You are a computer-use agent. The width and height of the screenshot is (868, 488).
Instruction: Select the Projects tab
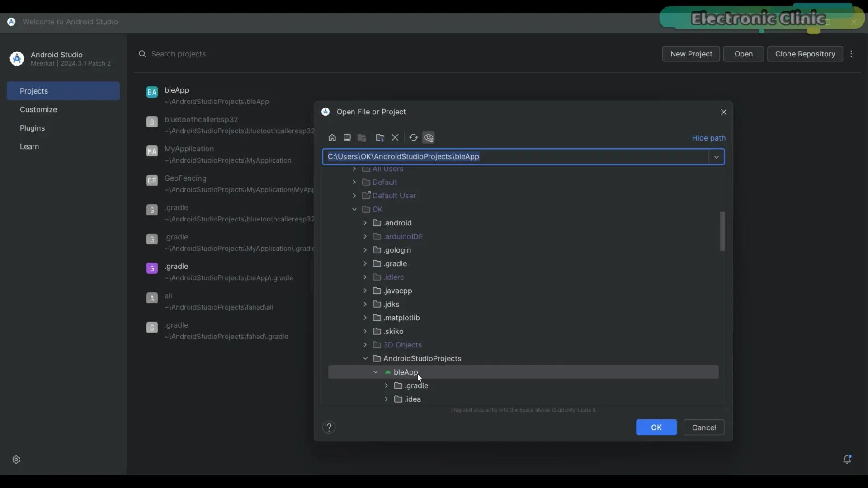pos(63,91)
